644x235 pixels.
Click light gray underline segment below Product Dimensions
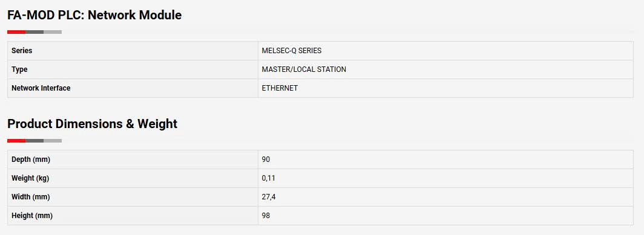click(53, 141)
